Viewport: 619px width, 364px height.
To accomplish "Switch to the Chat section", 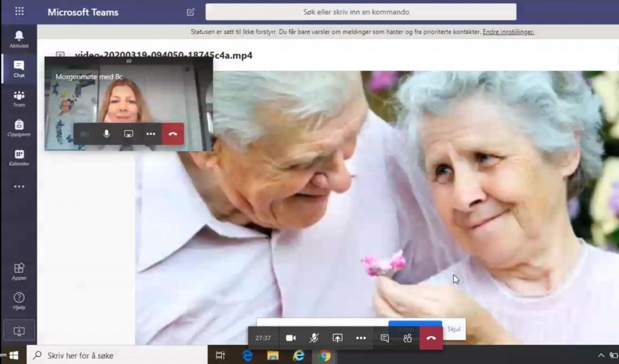I will click(19, 69).
